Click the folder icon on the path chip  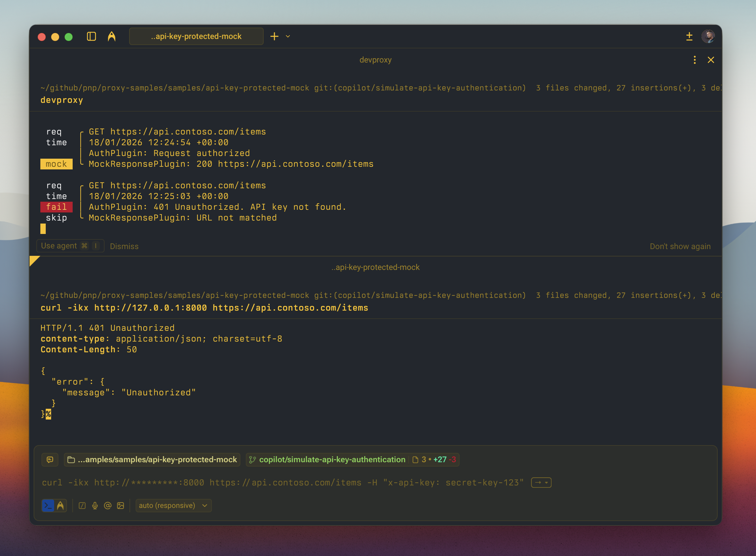(x=71, y=460)
